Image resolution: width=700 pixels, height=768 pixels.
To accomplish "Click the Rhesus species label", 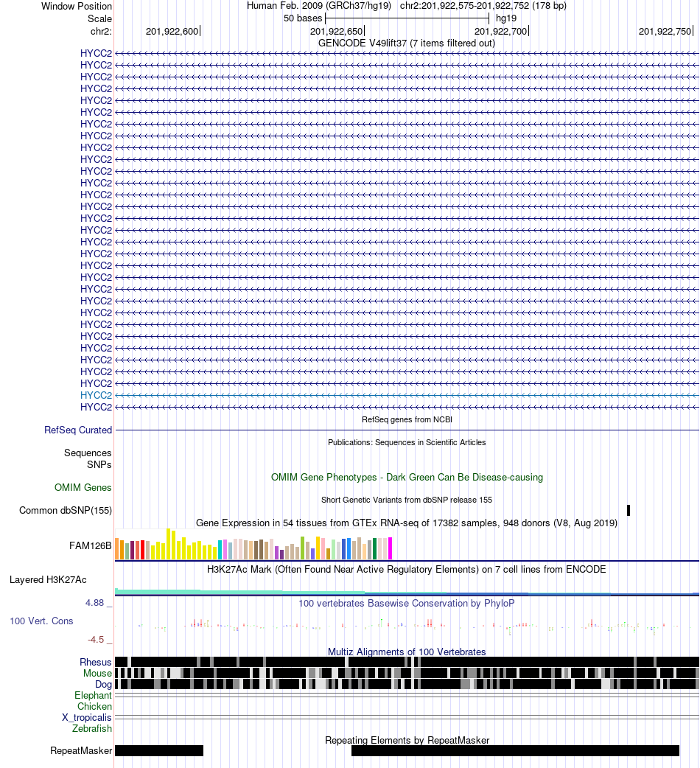I will tap(96, 662).
